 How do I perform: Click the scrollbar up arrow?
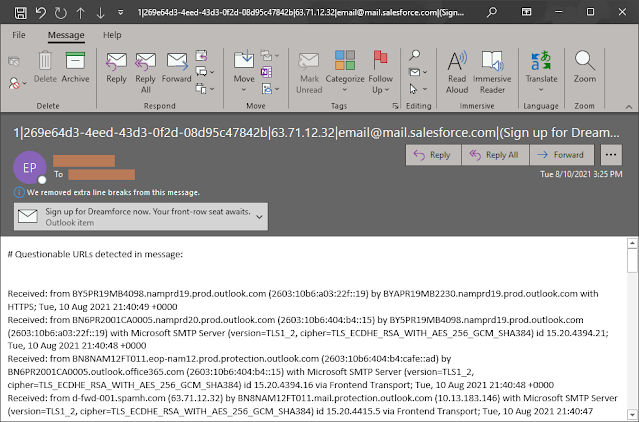pos(632,244)
